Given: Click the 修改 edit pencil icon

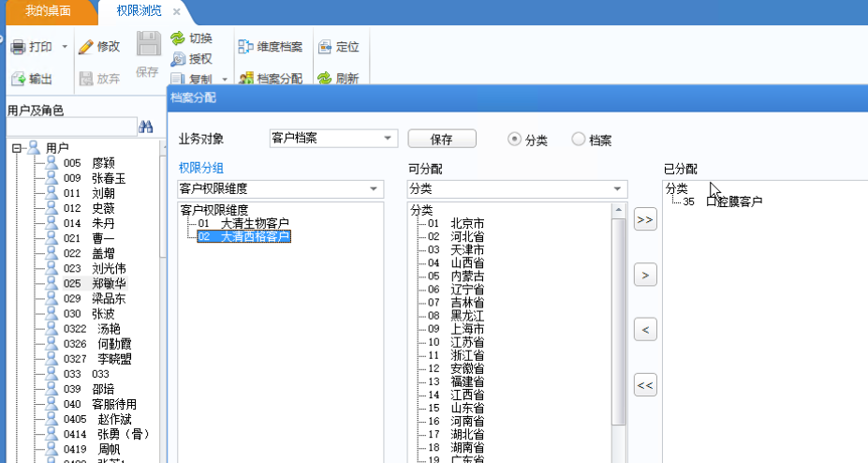Looking at the screenshot, I should coord(86,47).
